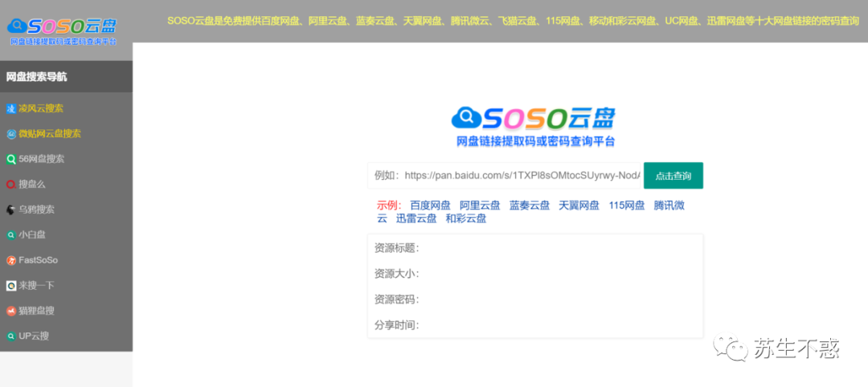Screen dimensions: 868x387
Task: Select the 天翼网盘 example link
Action: click(x=579, y=206)
